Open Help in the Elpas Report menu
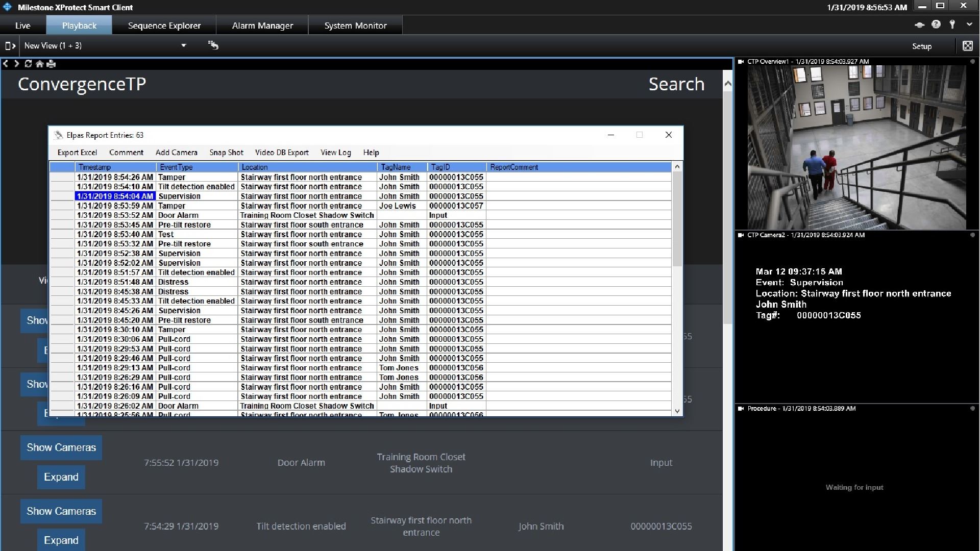The width and height of the screenshot is (980, 551). pos(371,153)
